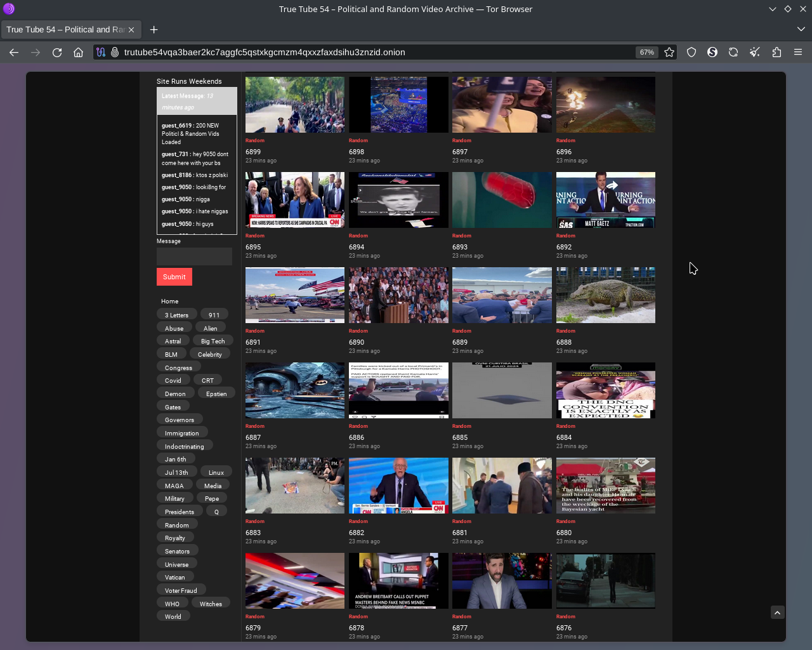Click the chat Message input field

tap(194, 256)
